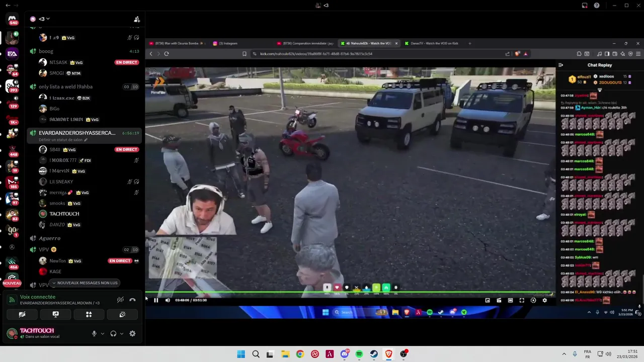Click 'Définir un statut de salon' edit link

point(63,140)
